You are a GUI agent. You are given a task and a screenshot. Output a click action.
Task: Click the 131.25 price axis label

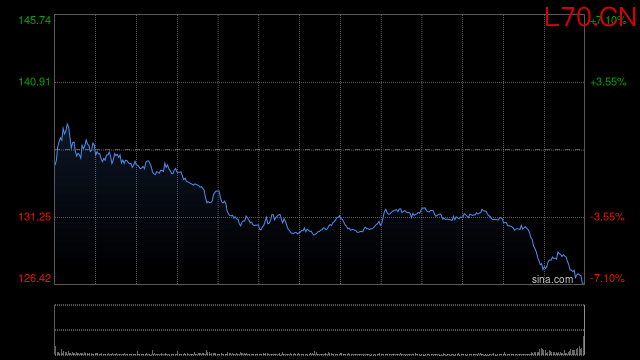pyautogui.click(x=35, y=217)
